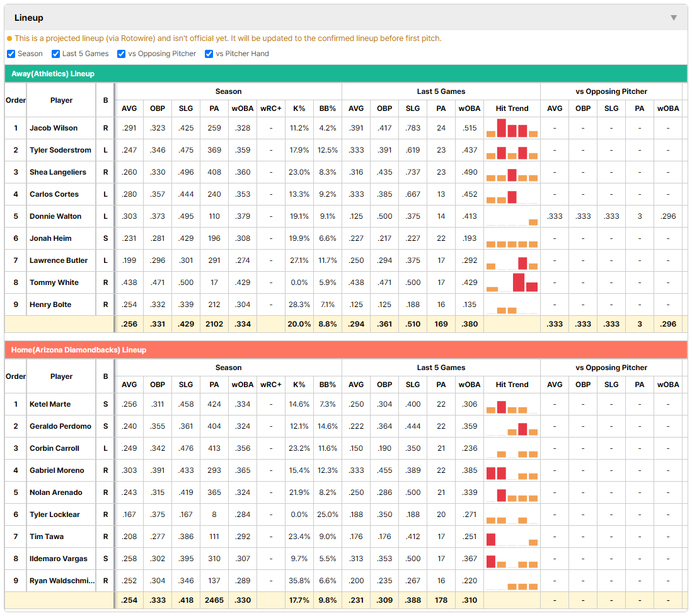Screen dimensions: 692x616
Task: Click Jonah Heim's hit trend chart
Action: click(512, 238)
